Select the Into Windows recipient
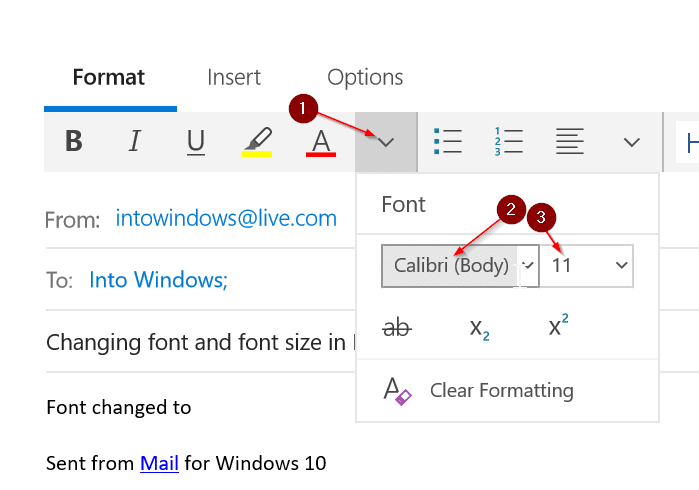Viewport: 699px width, 490px height. (158, 280)
